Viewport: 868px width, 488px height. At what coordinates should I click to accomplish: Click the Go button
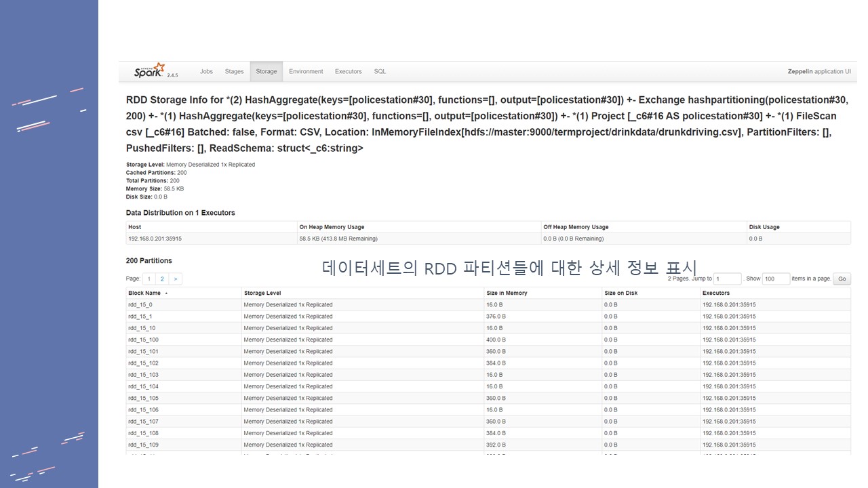tap(842, 279)
